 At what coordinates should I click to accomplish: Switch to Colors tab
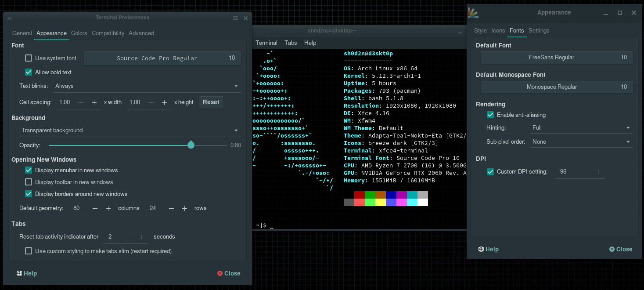pos(79,33)
